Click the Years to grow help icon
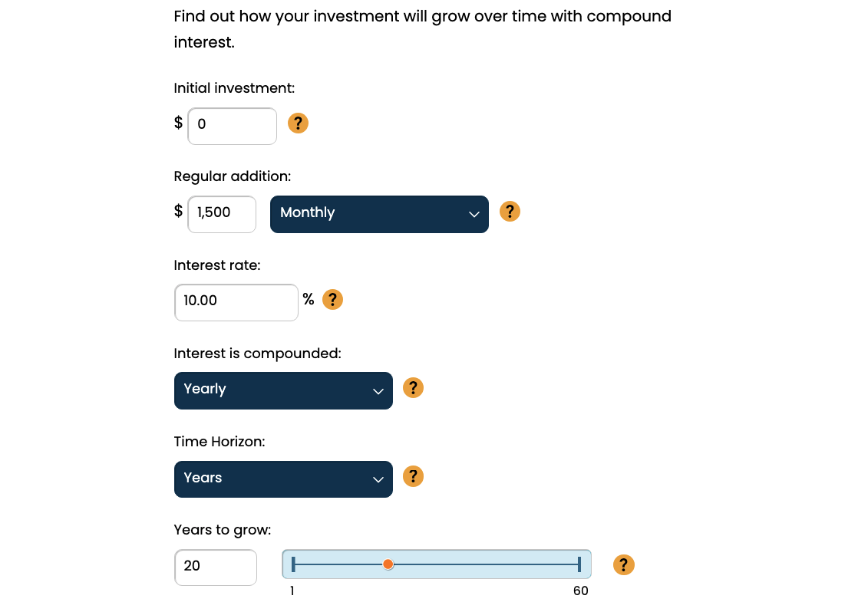The width and height of the screenshot is (868, 602). coord(624,565)
